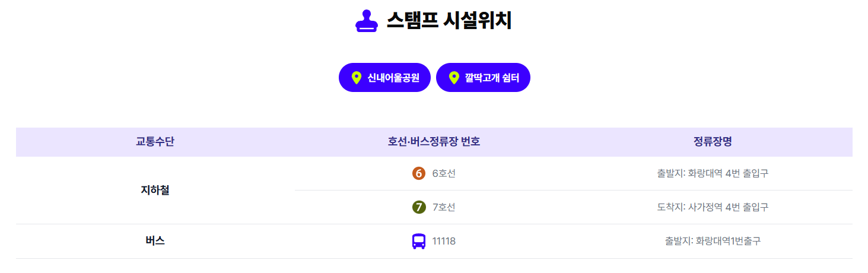Click bus stop number 11118
868x273 pixels.
coord(444,242)
